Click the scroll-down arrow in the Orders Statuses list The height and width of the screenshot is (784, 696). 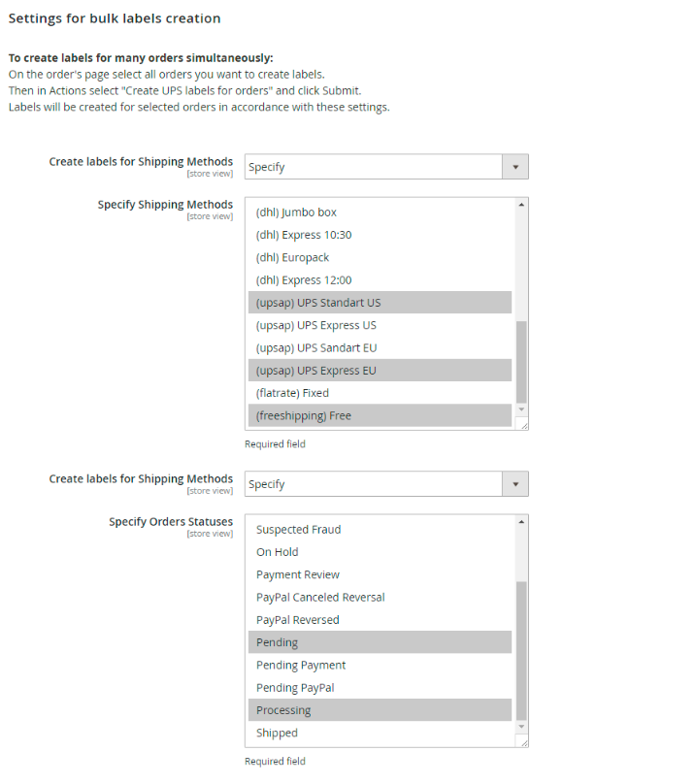521,727
